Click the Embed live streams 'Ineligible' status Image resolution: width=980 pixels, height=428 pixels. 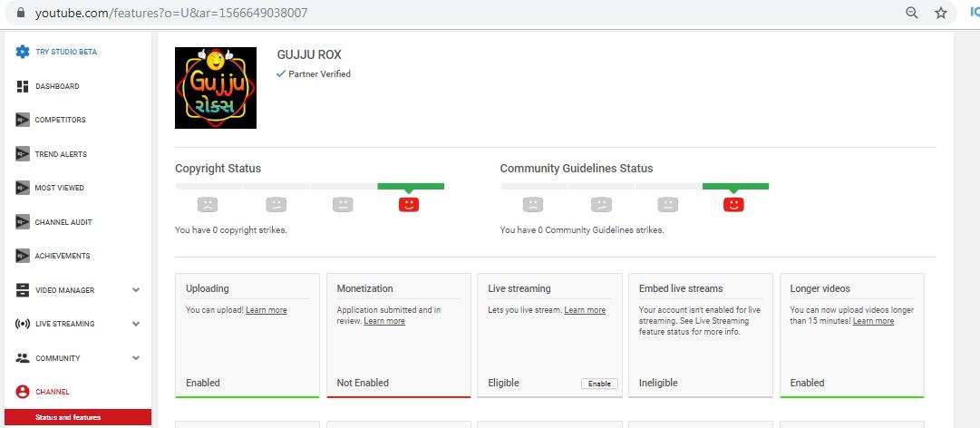[x=658, y=383]
